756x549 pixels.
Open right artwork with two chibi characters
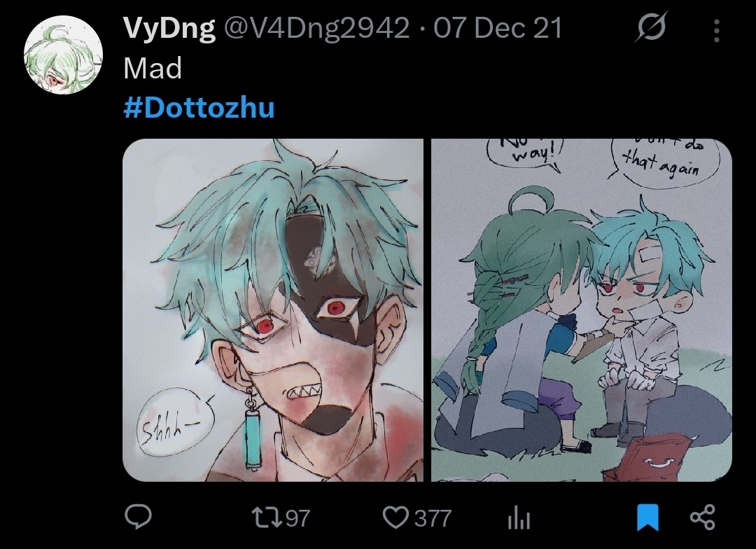point(582,310)
